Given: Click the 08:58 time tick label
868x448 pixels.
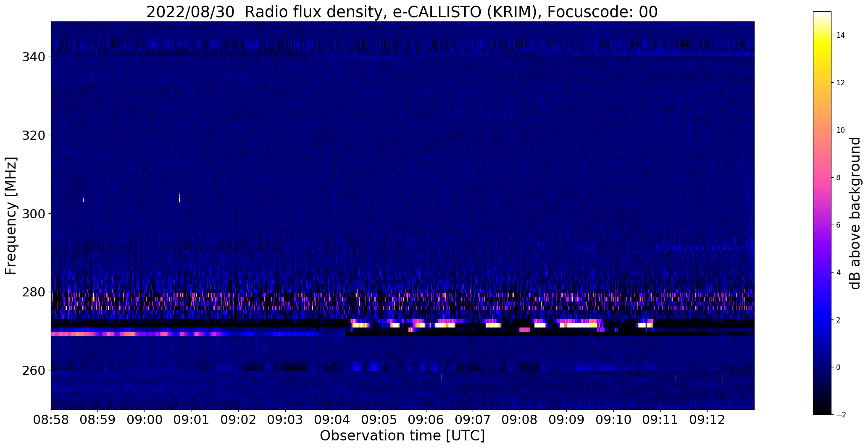Looking at the screenshot, I should coord(51,420).
